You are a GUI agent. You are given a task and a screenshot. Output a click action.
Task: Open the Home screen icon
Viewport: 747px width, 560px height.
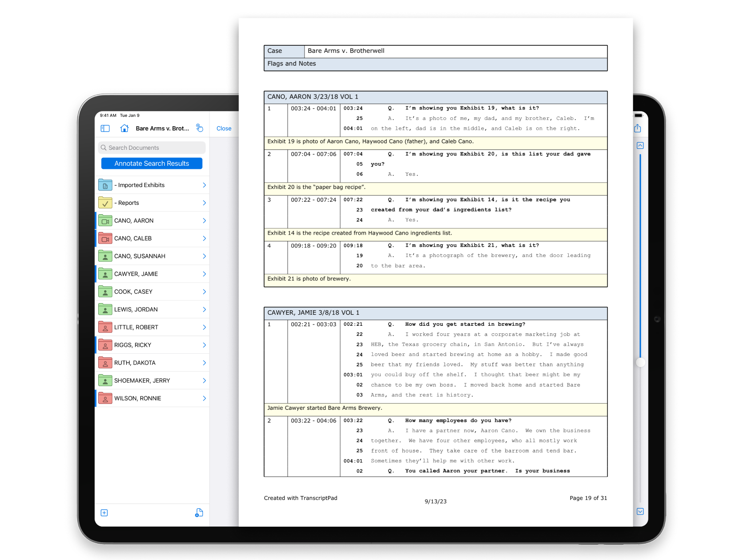point(124,128)
